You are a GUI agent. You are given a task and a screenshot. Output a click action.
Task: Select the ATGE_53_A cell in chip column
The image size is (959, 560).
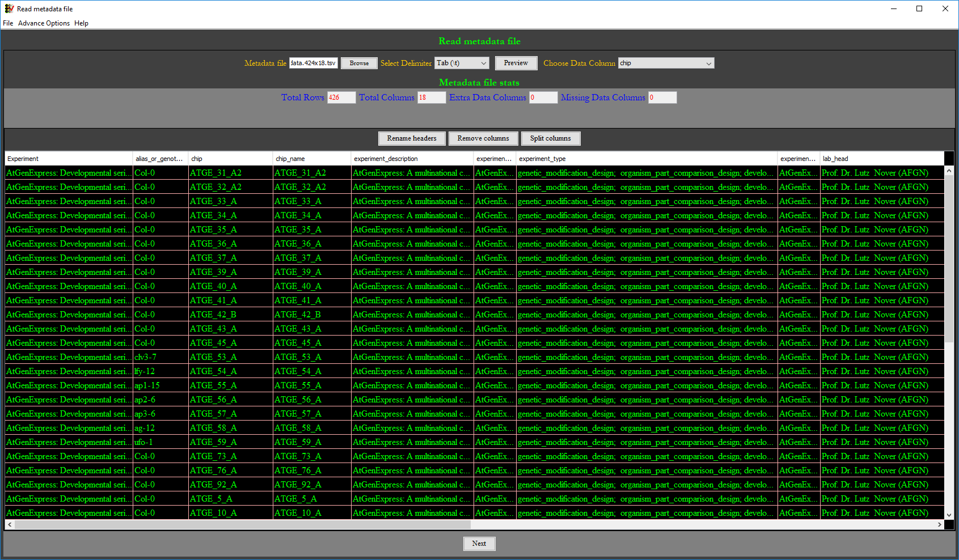coord(230,357)
